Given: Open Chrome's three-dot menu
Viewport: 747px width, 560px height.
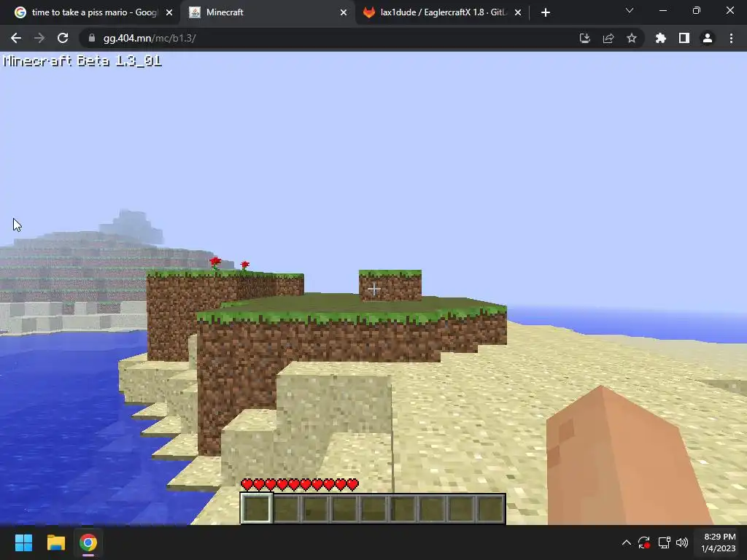Looking at the screenshot, I should 731,38.
